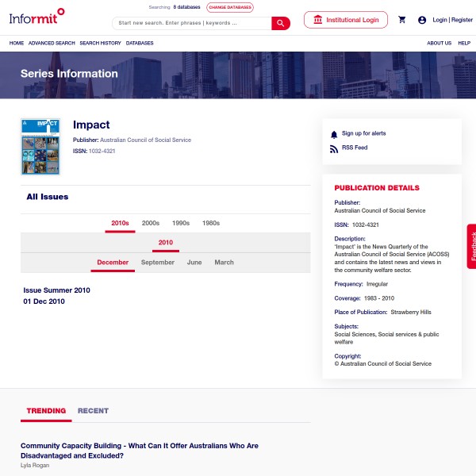Select the 2000s decade tab
Screen dimensions: 476x476
[x=151, y=223]
